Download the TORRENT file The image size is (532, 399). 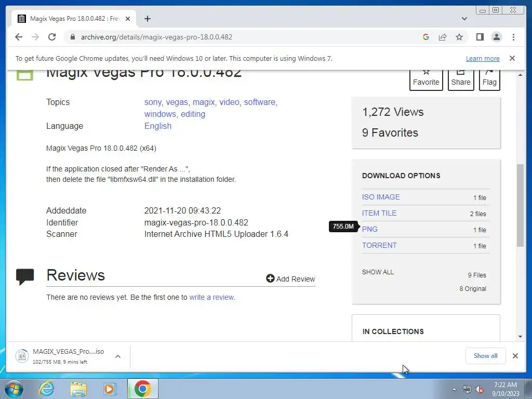coord(379,245)
